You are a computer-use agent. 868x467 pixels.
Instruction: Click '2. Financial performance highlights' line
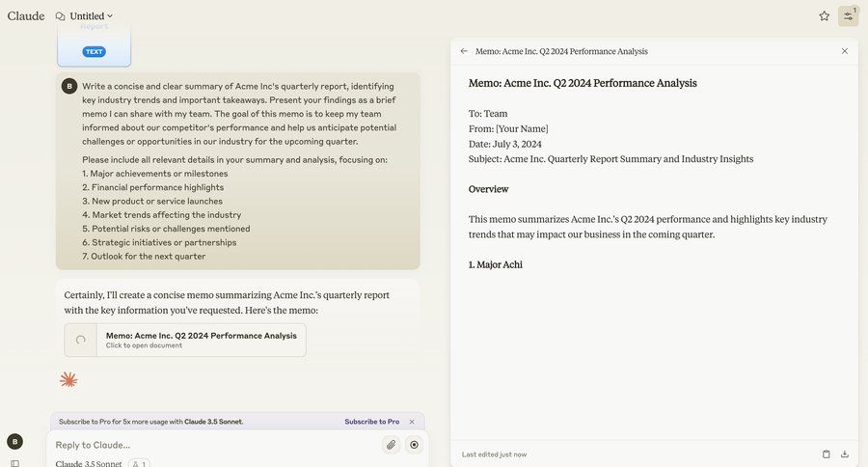coord(152,187)
